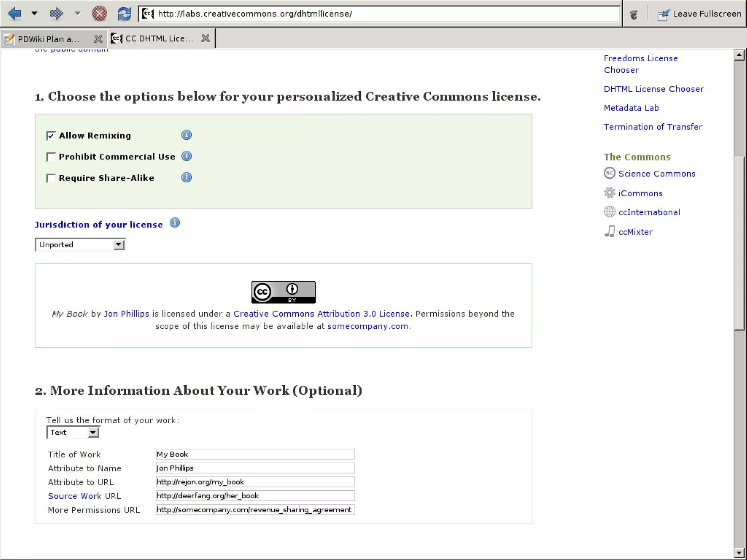Show info for Jurisdiction of your license

(x=175, y=223)
